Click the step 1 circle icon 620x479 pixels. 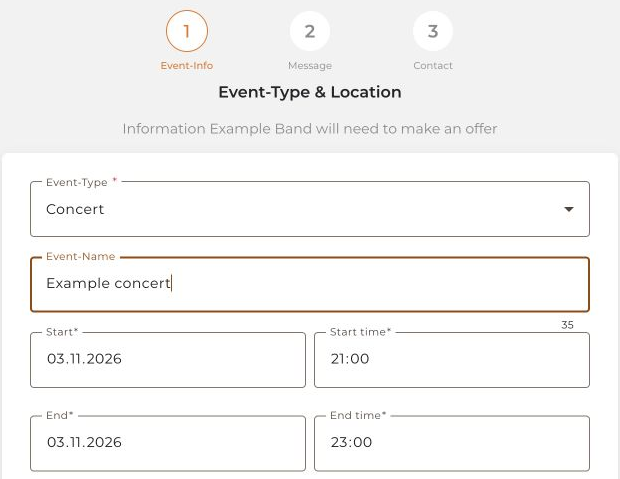pyautogui.click(x=187, y=31)
